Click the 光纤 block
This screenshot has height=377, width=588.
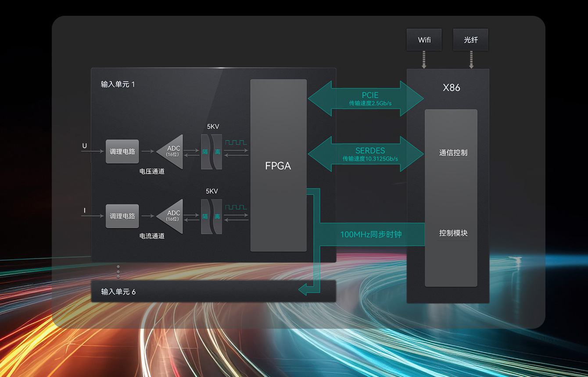[470, 40]
